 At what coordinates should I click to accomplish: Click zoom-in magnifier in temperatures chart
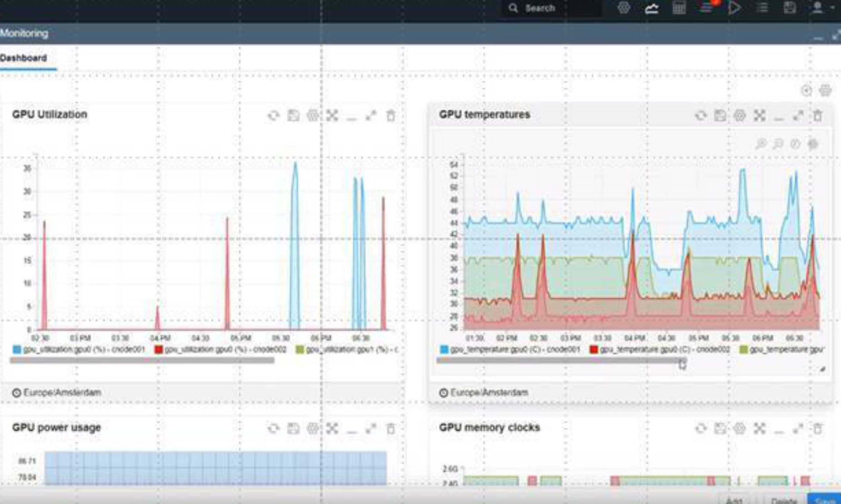(761, 144)
